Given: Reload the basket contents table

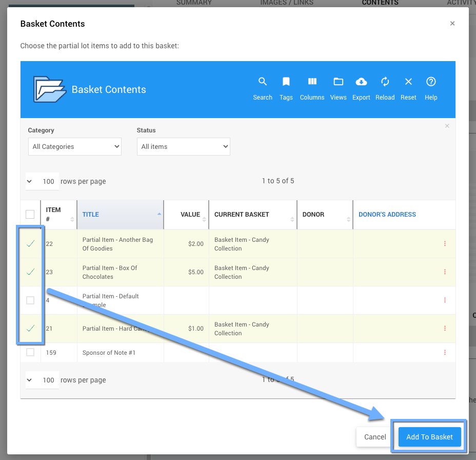Looking at the screenshot, I should 385,88.
